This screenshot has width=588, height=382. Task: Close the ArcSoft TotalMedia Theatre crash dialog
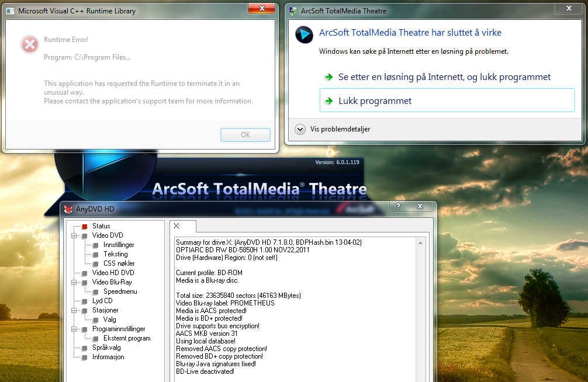(x=569, y=8)
